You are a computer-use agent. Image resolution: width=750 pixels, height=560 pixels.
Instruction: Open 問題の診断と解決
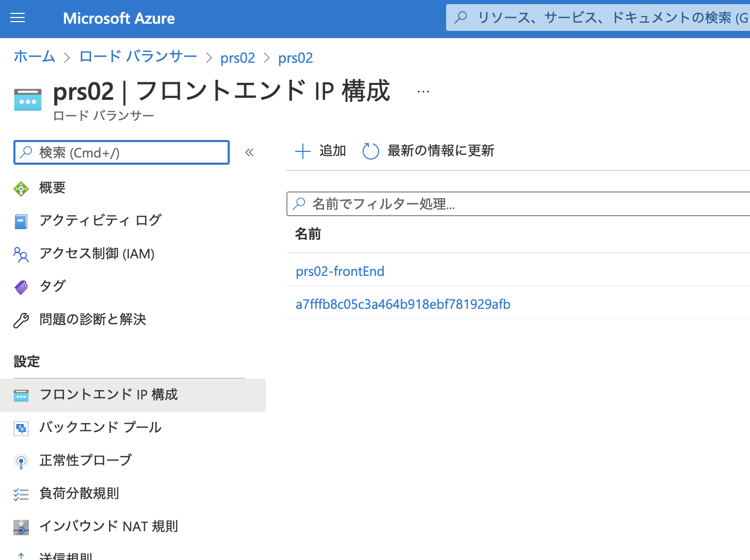pyautogui.click(x=93, y=319)
